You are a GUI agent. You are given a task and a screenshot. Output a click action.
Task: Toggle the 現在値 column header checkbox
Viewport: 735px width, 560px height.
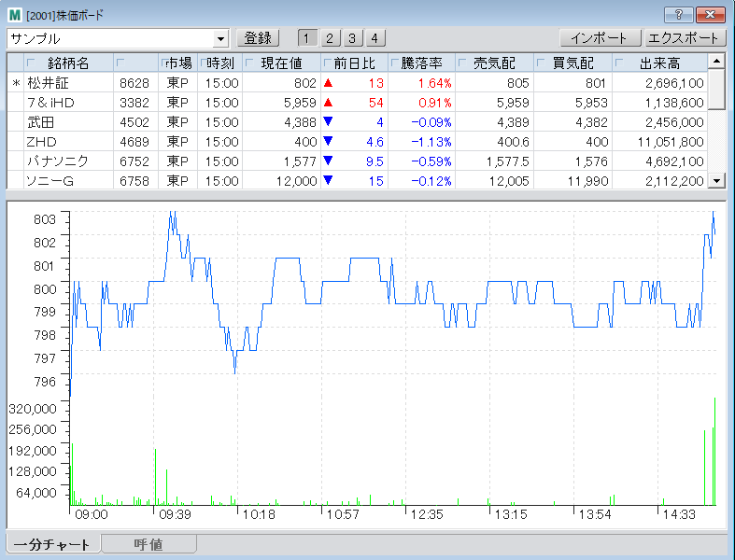249,63
